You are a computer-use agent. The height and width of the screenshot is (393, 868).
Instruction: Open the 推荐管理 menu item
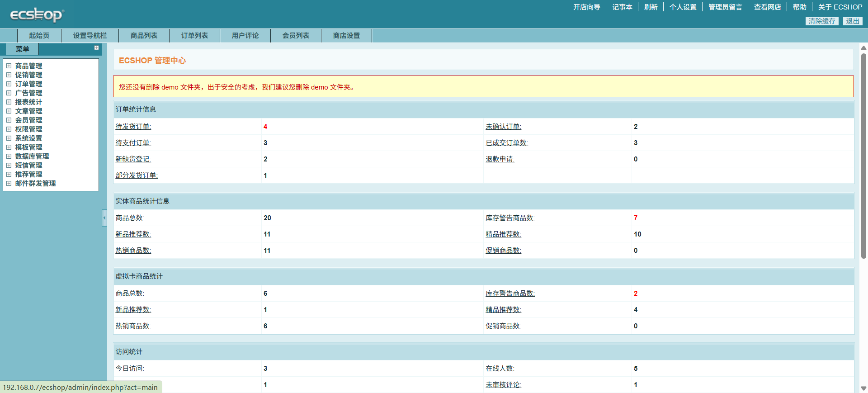point(29,175)
